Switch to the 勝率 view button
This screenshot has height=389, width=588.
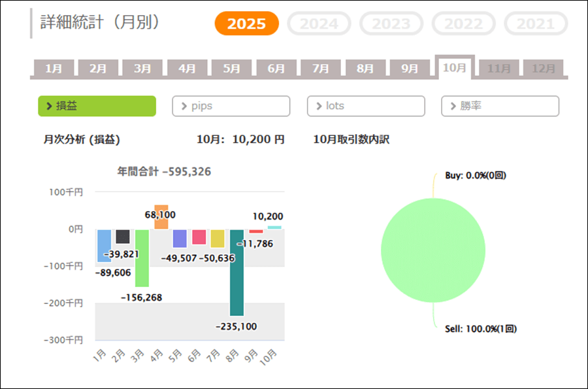500,106
